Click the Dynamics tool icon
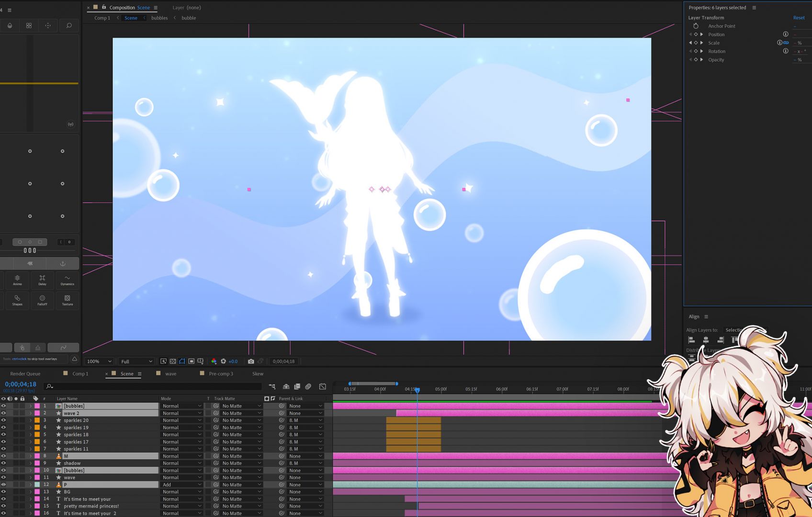Screen dimensions: 812x517 tap(67, 280)
